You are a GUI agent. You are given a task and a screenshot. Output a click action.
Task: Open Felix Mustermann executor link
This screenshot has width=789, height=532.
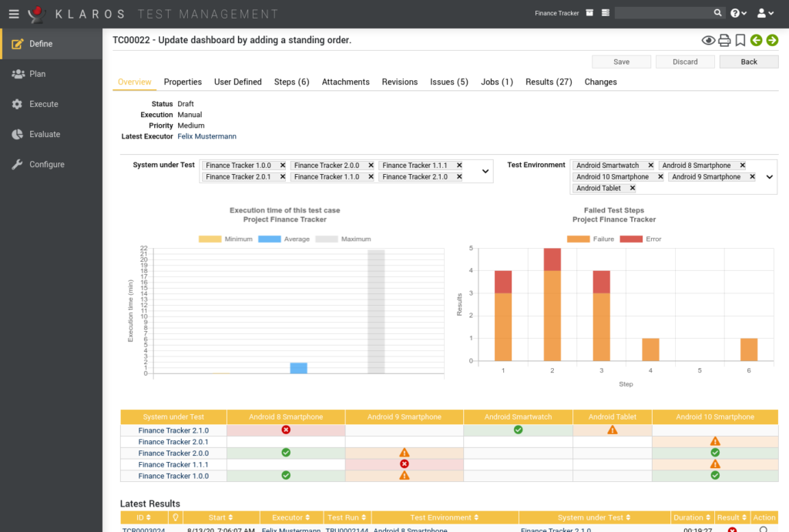click(206, 136)
